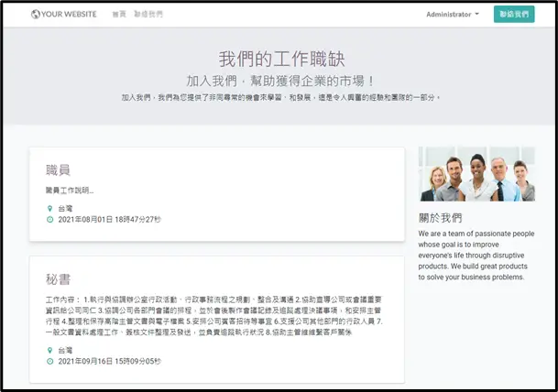Open the 職員 job posting title
The height and width of the screenshot is (392, 558).
(x=58, y=170)
